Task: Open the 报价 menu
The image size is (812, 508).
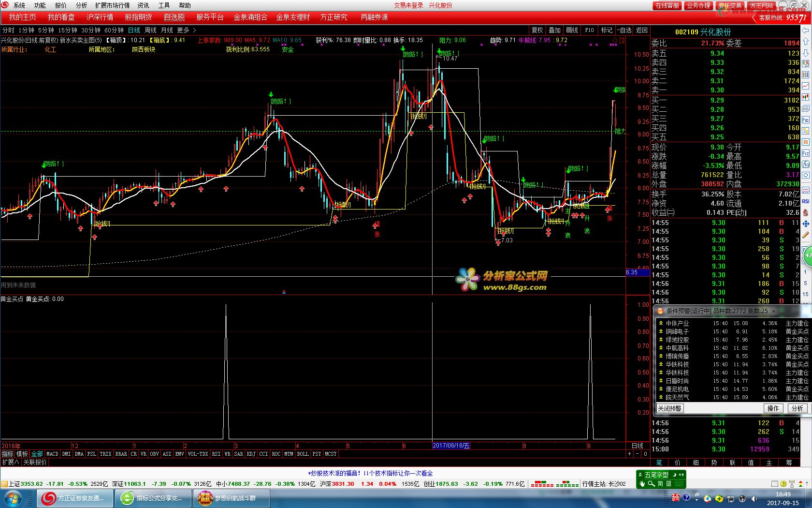Action: coord(61,5)
